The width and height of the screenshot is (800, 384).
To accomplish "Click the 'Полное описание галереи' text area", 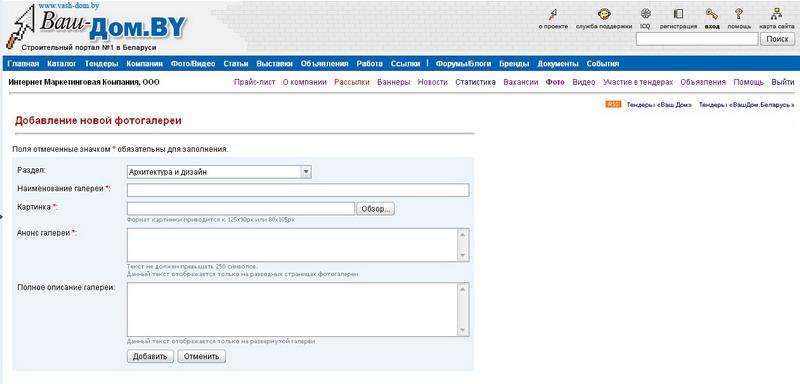I will tap(293, 310).
